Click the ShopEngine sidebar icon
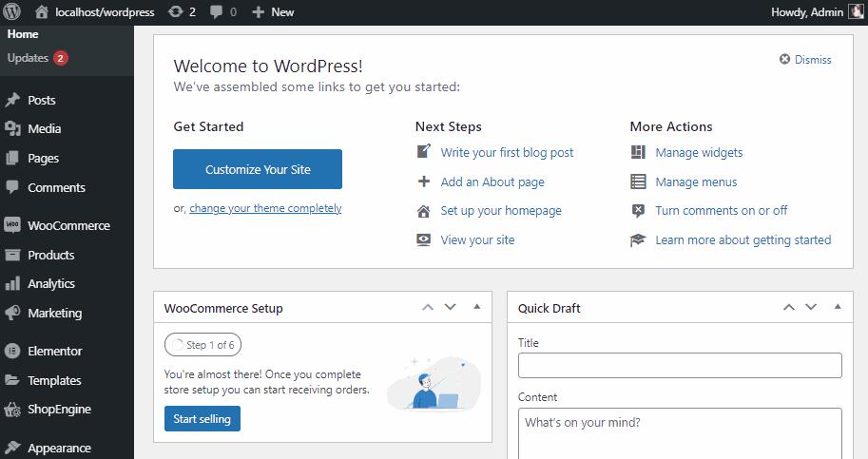Image resolution: width=868 pixels, height=459 pixels. [x=12, y=410]
